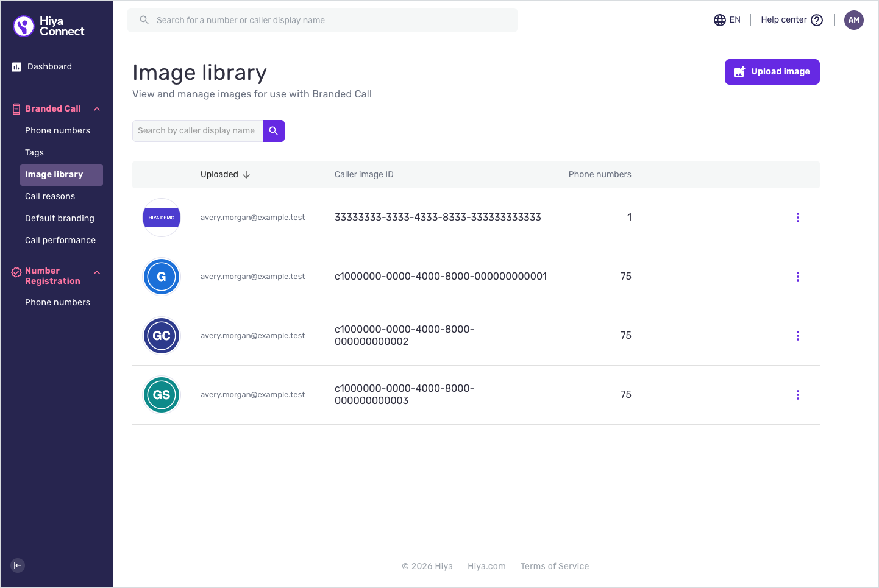
Task: Open actions menu for 33333333 image row
Action: [798, 218]
